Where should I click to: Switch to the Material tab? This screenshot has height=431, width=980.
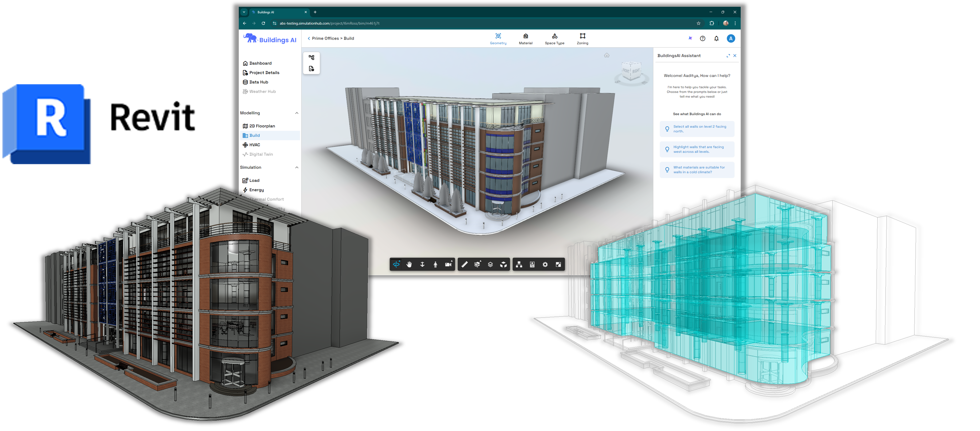[x=525, y=39]
